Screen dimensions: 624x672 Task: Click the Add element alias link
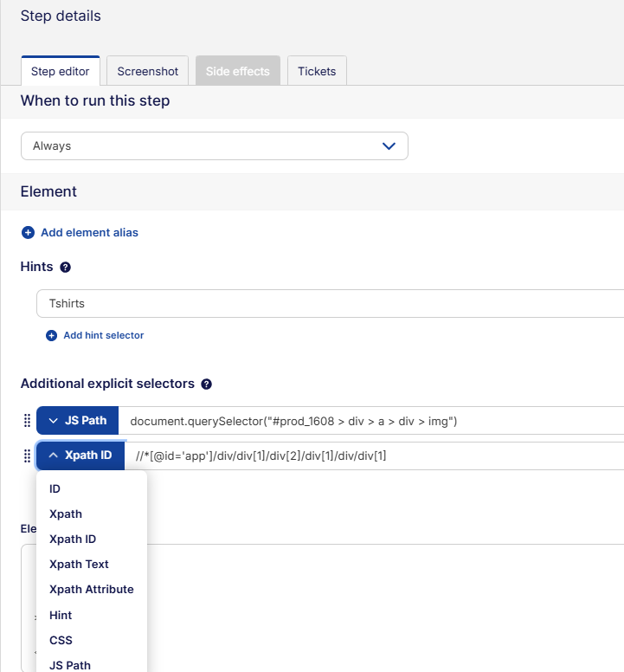(x=89, y=232)
